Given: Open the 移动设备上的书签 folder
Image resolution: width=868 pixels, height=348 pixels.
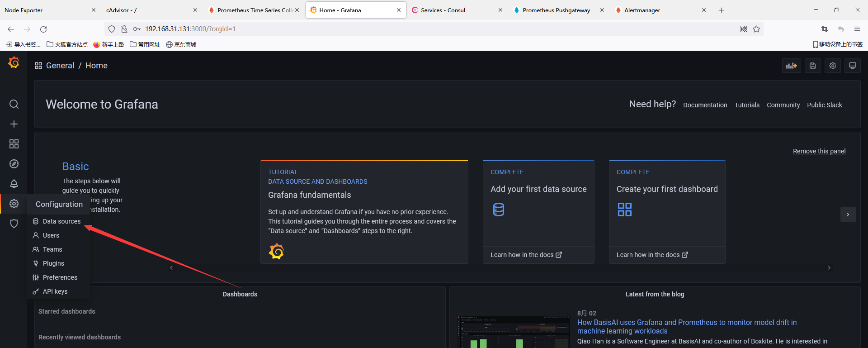Looking at the screenshot, I should pos(838,44).
